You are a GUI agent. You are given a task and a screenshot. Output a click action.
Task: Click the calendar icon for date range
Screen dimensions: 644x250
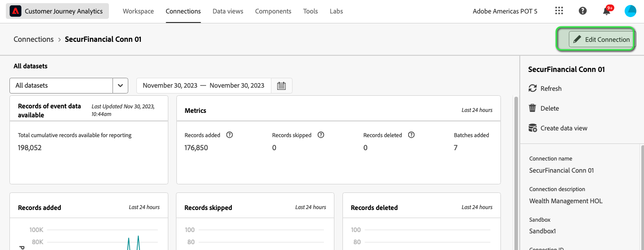(x=282, y=85)
